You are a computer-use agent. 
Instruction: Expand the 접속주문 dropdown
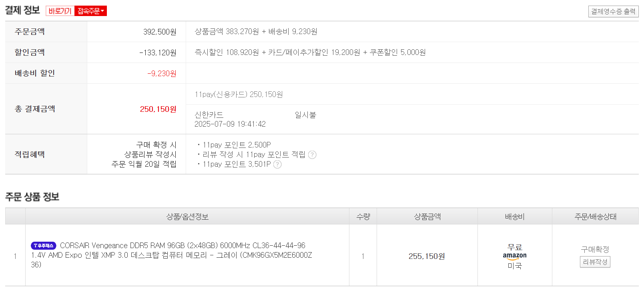[x=91, y=11]
